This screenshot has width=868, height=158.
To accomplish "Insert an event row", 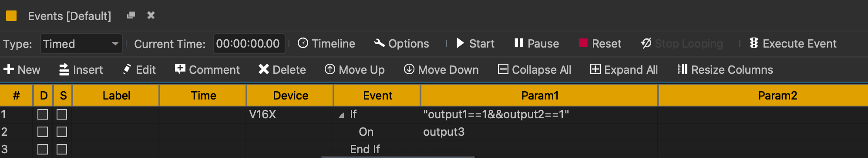I will tap(81, 70).
